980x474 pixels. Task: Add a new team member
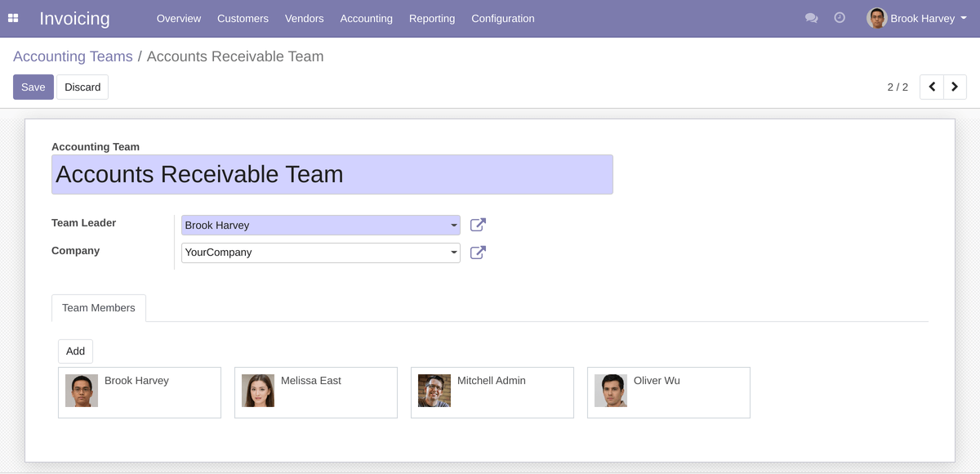click(75, 351)
